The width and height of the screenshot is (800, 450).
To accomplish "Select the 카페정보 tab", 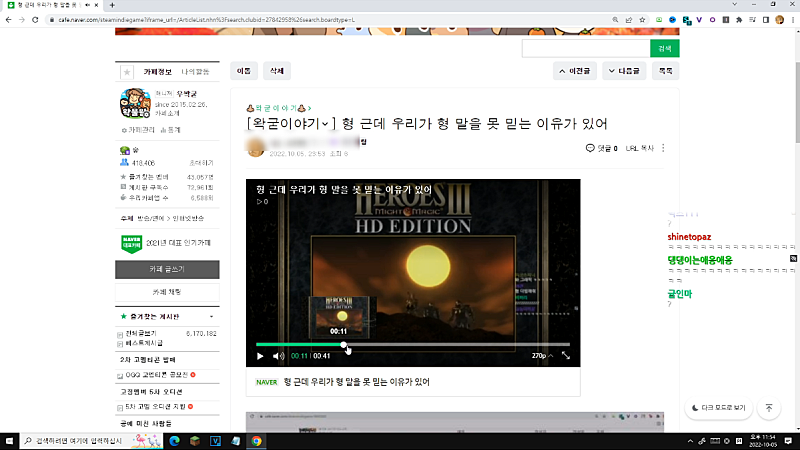I will pyautogui.click(x=159, y=72).
